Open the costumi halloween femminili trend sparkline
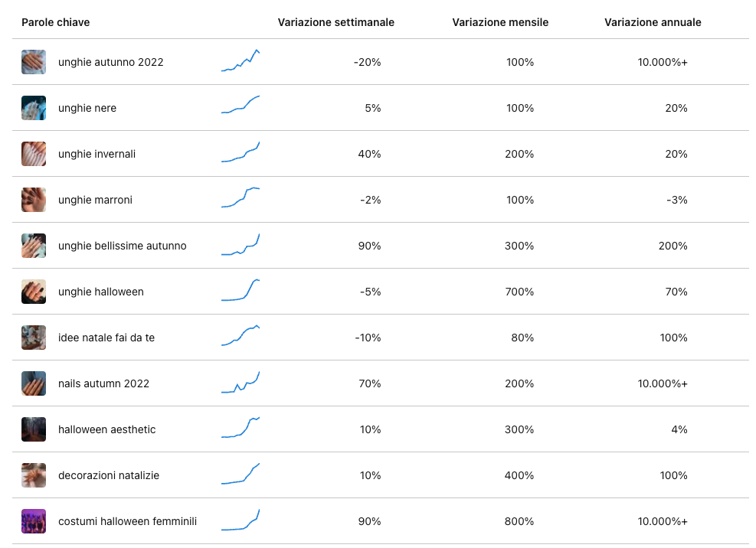The image size is (756, 548). coord(241,520)
